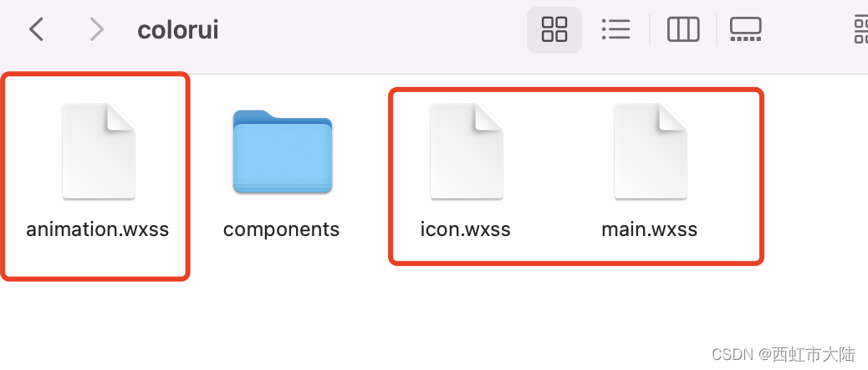This screenshot has height=370, width=868.
Task: Switch to list view
Action: tap(615, 29)
